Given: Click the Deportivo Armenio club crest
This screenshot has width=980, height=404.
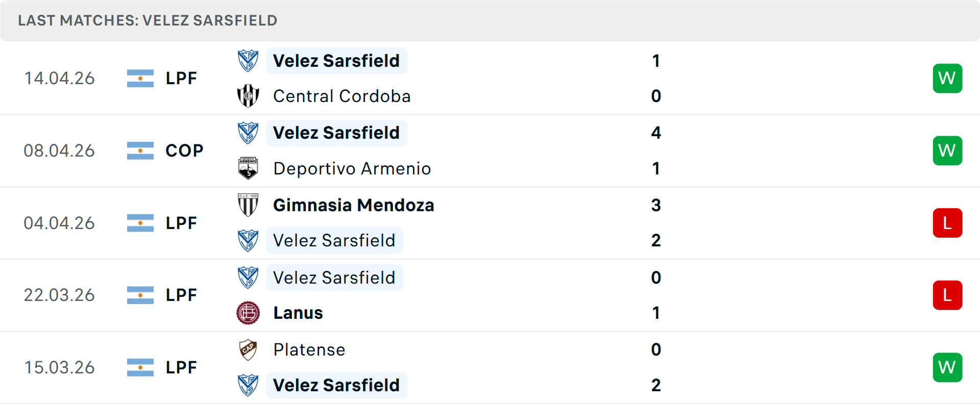Looking at the screenshot, I should pyautogui.click(x=248, y=168).
